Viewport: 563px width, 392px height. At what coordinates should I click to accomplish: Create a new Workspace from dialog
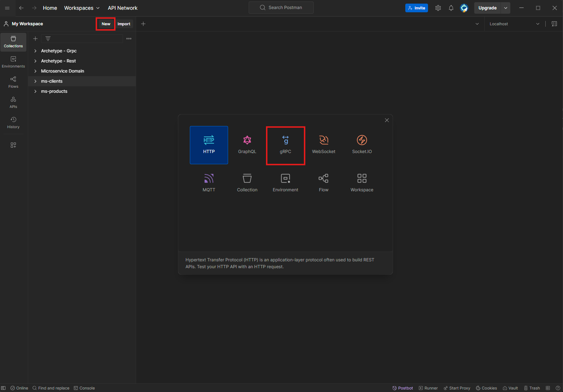[x=362, y=183]
